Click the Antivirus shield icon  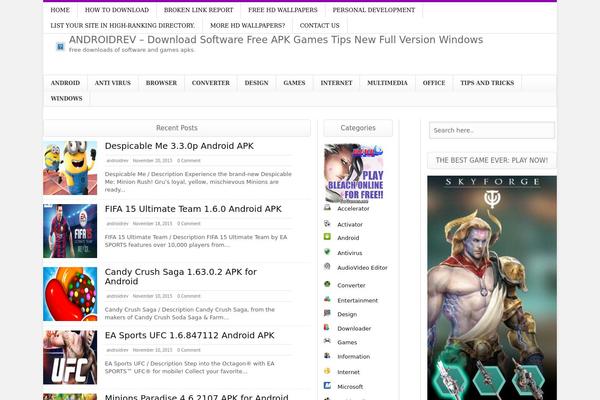[x=327, y=251]
